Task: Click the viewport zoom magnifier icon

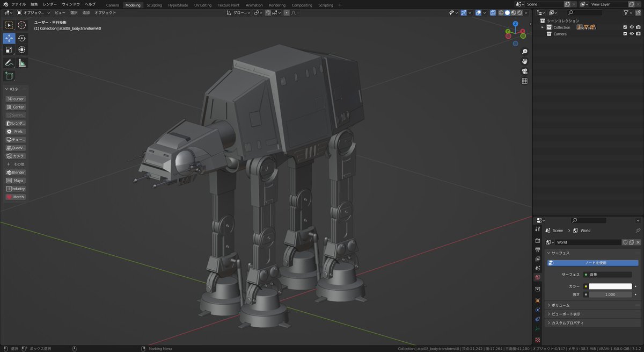Action: [x=524, y=52]
